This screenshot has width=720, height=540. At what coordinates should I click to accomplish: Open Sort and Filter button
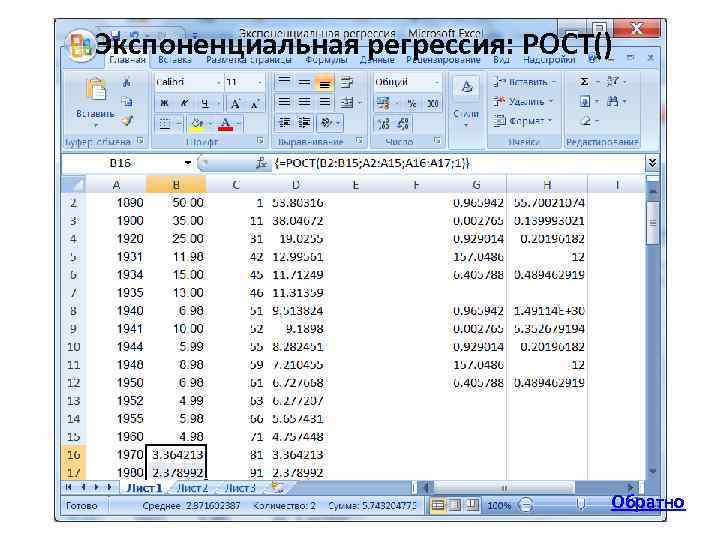[x=613, y=81]
